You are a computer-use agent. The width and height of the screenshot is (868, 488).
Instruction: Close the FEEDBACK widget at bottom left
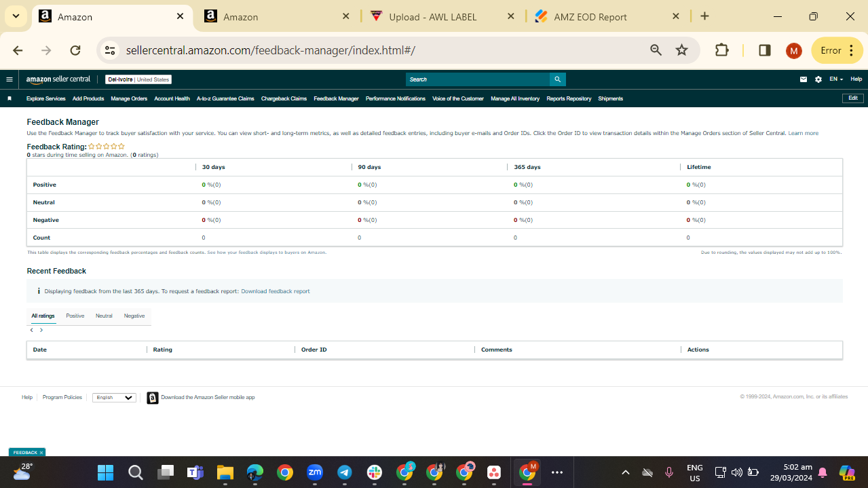(x=41, y=453)
